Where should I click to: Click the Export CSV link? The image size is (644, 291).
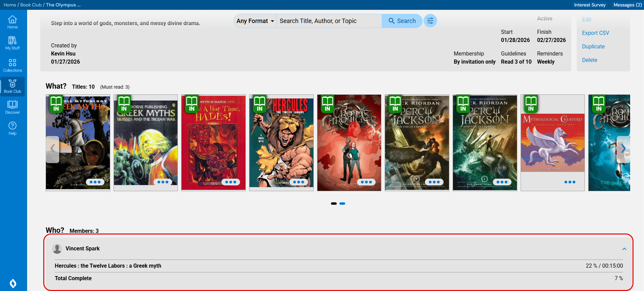click(x=595, y=33)
